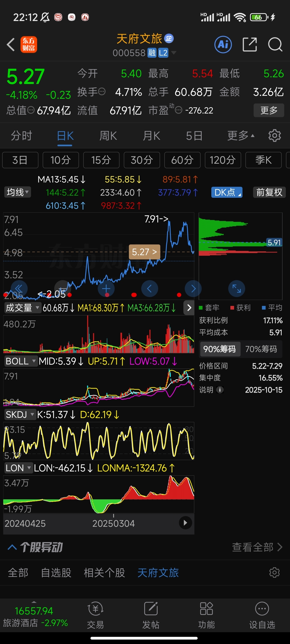Tap the enterprise badge beside 天府文旅
Viewport: 290px width, 644px height.
[x=169, y=39]
